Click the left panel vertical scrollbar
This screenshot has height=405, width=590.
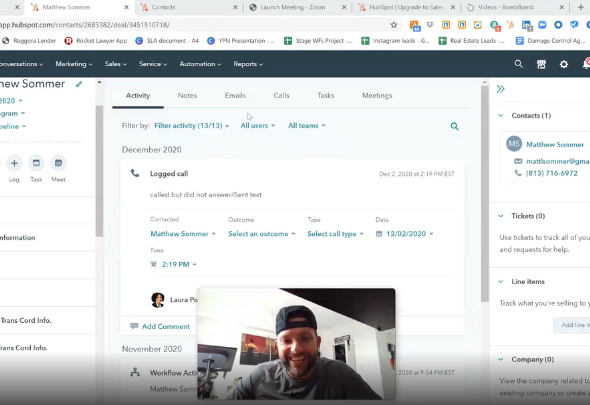click(99, 171)
